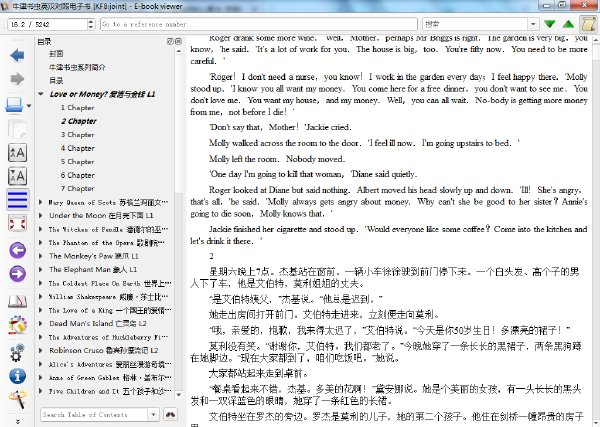Screen dimensions: 600x427
Task: Expand the 'Robinson Cruso' entry
Action: point(41,350)
